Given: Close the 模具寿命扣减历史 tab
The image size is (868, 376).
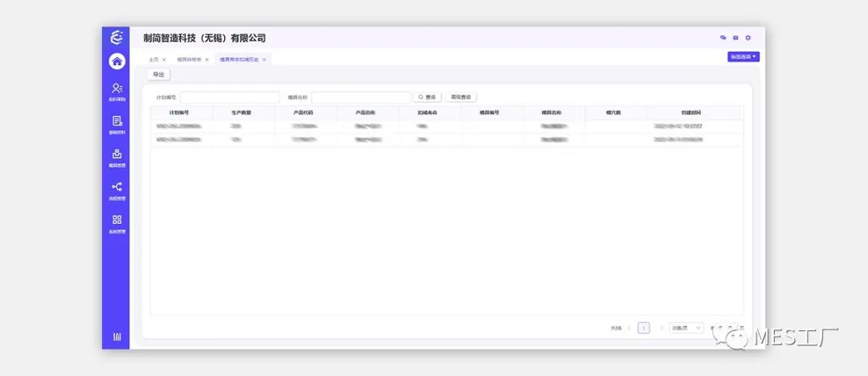Looking at the screenshot, I should click(x=264, y=59).
